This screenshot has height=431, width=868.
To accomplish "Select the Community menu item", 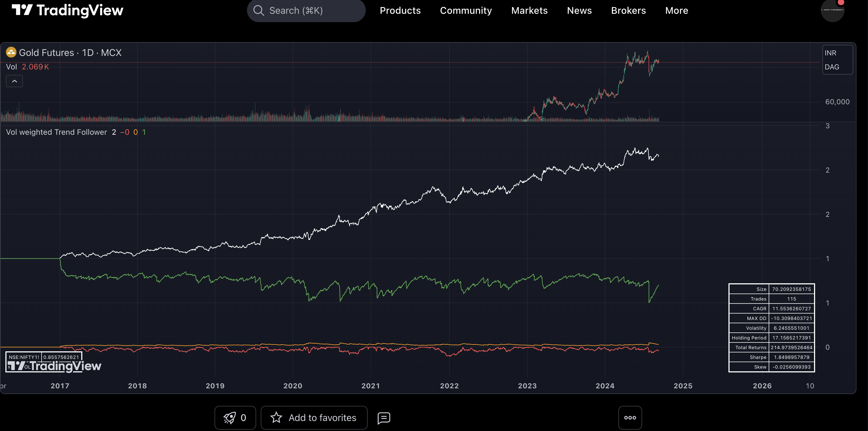I will point(466,11).
